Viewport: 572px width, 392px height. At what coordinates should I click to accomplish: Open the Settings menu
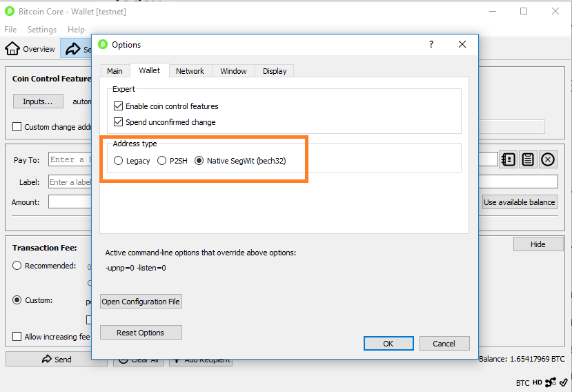42,30
